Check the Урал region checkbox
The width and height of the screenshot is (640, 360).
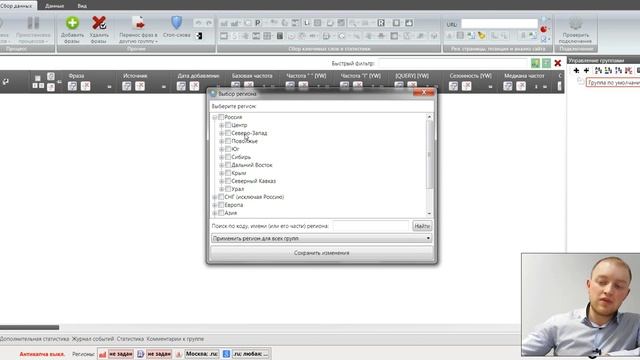(x=228, y=189)
